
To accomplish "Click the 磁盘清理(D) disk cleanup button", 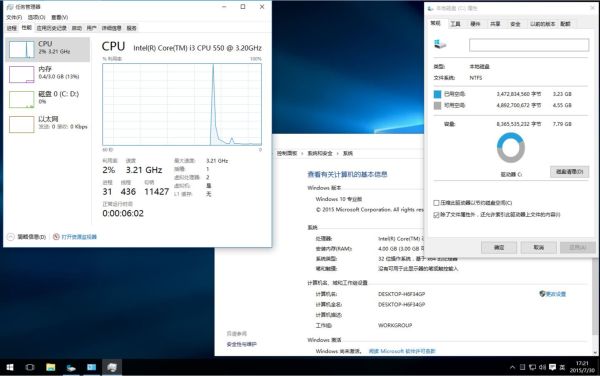I will [569, 172].
